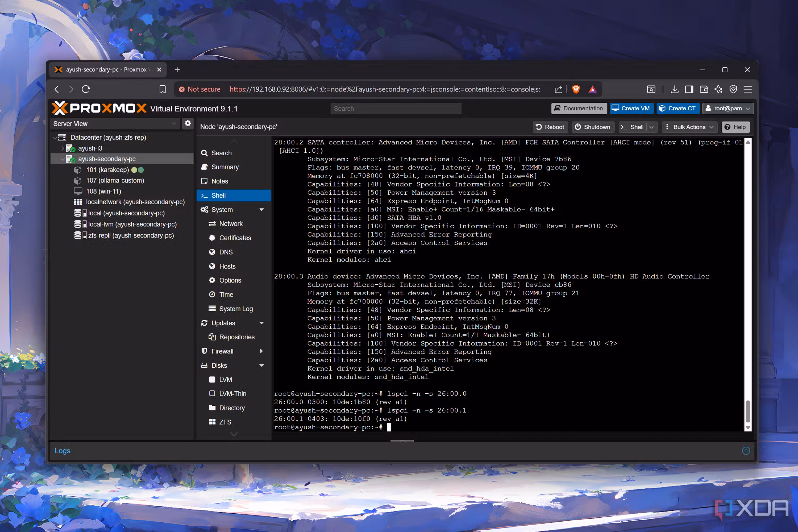798x532 pixels.
Task: Click the share page icon in address bar
Action: click(558, 89)
